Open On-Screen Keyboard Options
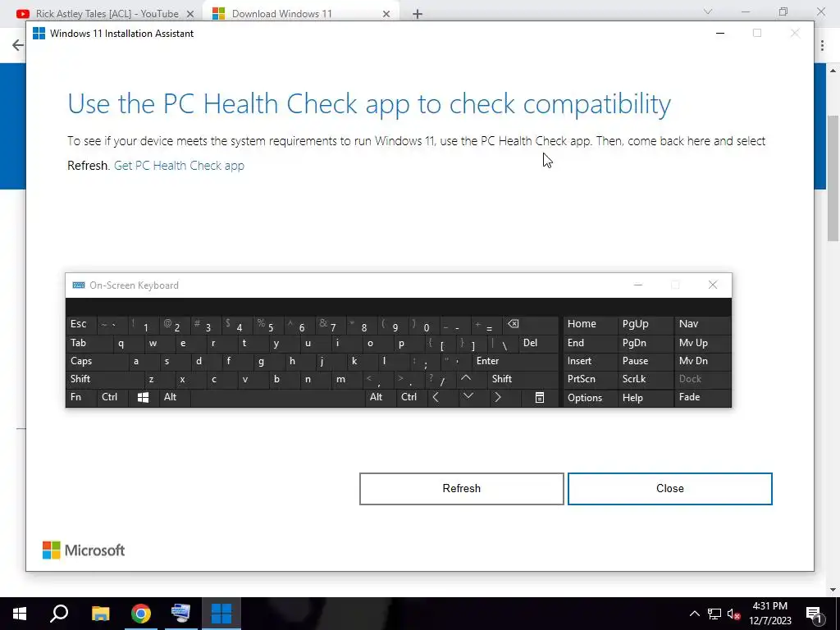This screenshot has width=840, height=630. click(590, 398)
